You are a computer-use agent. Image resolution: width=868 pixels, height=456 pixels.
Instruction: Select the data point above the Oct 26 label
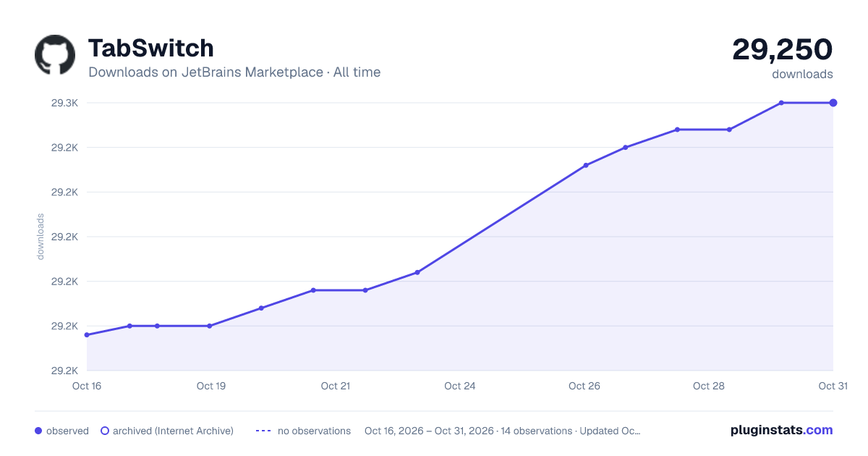point(586,165)
